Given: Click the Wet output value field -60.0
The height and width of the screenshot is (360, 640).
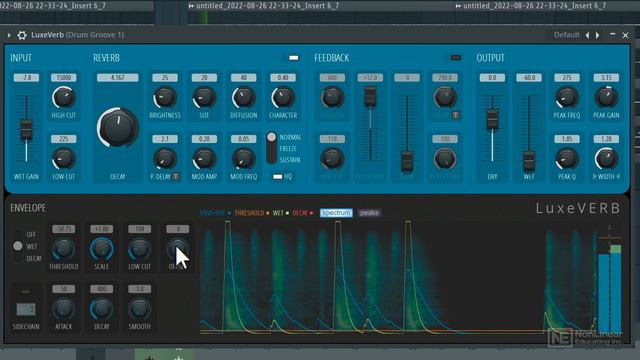Looking at the screenshot, I should click(529, 78).
